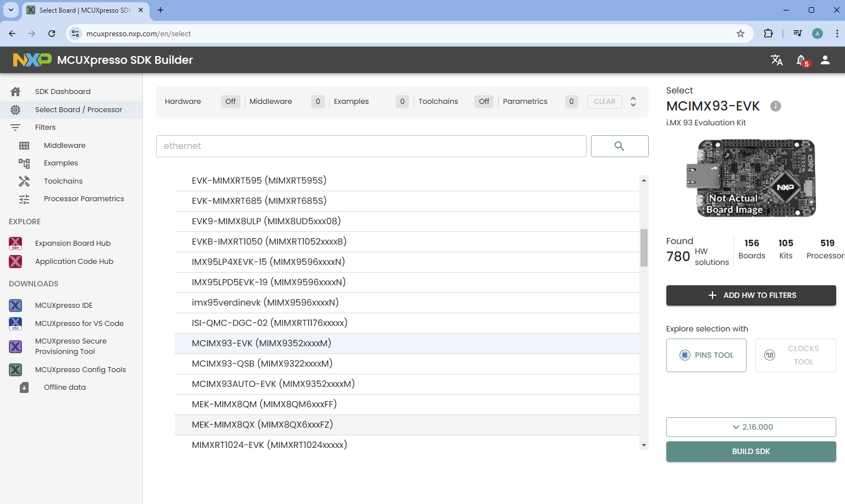The width and height of the screenshot is (845, 504).
Task: Open browser extensions puzzle icon
Action: point(769,34)
